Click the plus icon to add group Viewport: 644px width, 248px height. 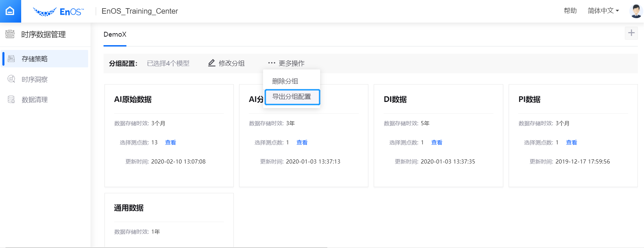[x=631, y=33]
